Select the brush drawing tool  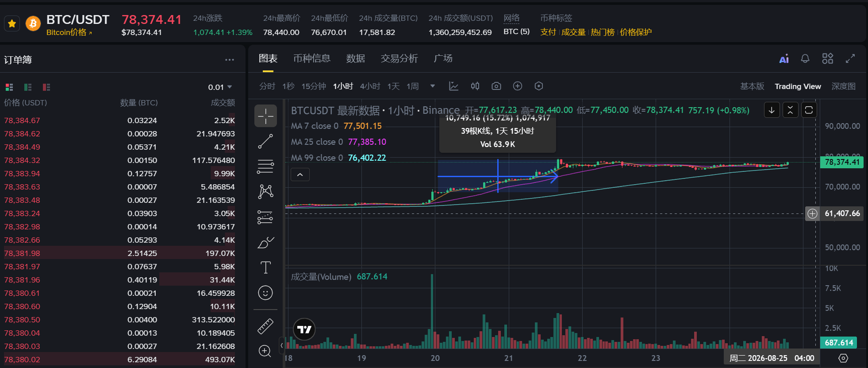tap(265, 242)
